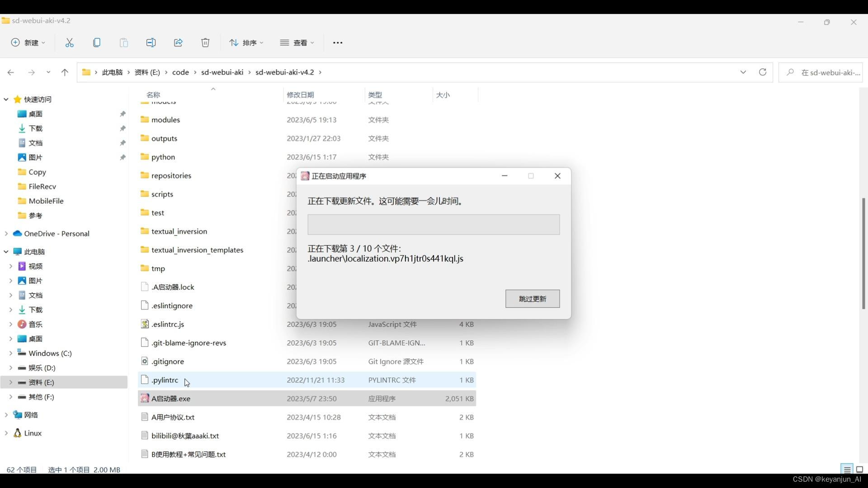868x488 pixels.
Task: Minimize the 正在启动应用程序 dialog
Action: (x=505, y=176)
